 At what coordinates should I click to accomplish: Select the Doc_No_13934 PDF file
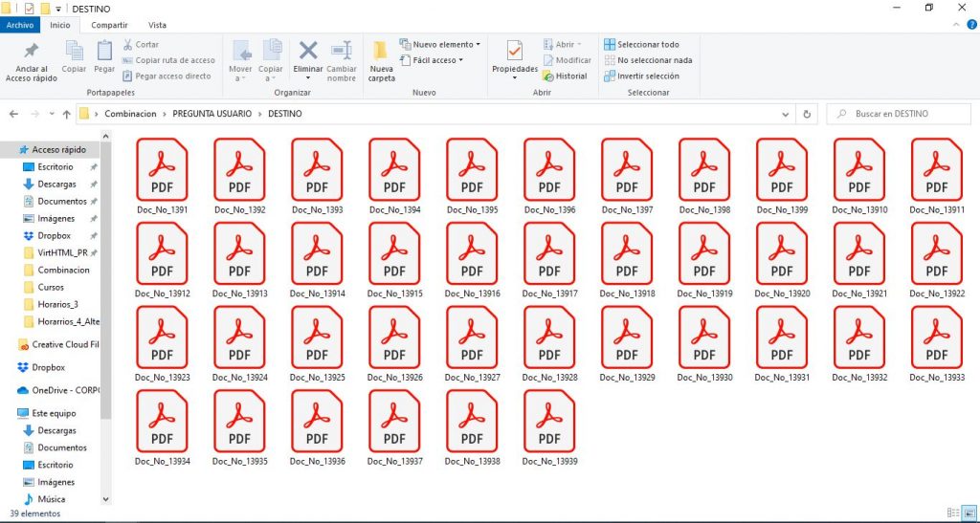tap(163, 428)
